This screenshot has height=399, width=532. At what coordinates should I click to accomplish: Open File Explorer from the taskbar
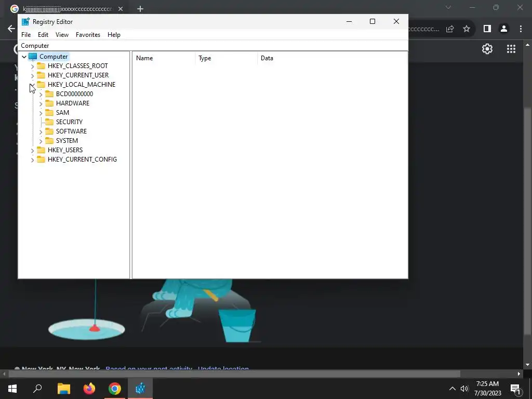[63, 389]
